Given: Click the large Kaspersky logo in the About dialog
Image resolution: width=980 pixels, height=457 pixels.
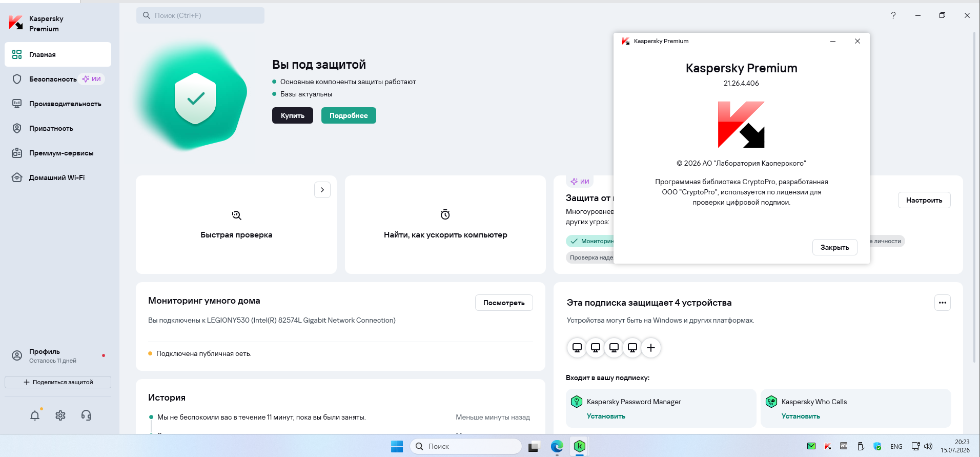Looking at the screenshot, I should pos(741,125).
